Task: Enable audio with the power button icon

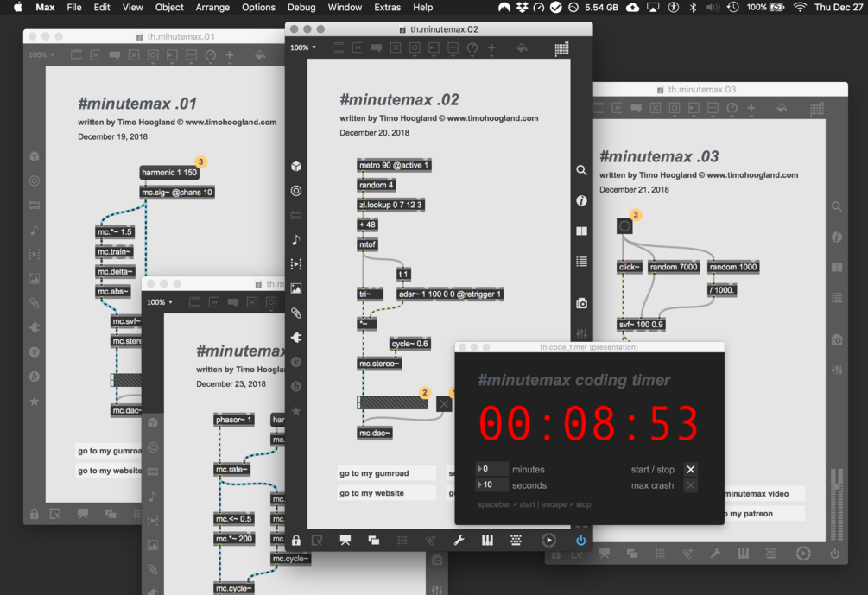Action: click(x=580, y=540)
